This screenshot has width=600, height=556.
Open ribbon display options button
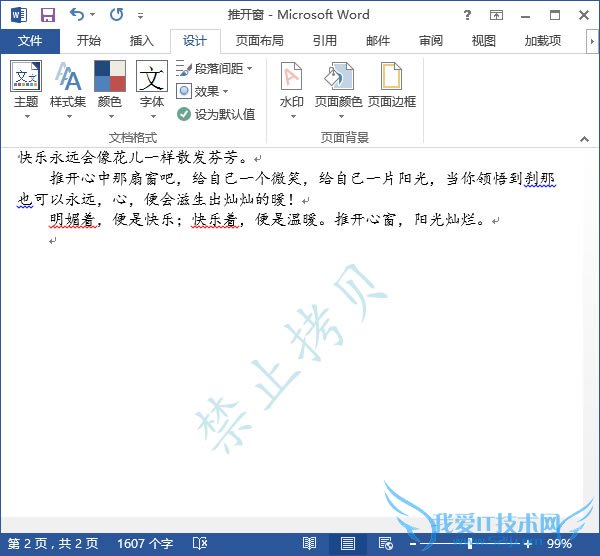click(x=496, y=15)
